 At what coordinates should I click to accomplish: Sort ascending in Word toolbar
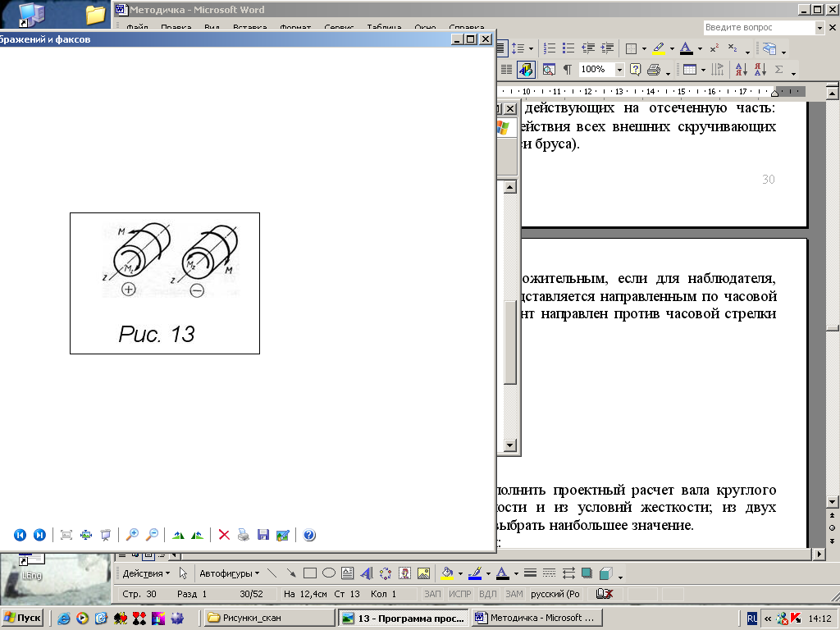[741, 70]
